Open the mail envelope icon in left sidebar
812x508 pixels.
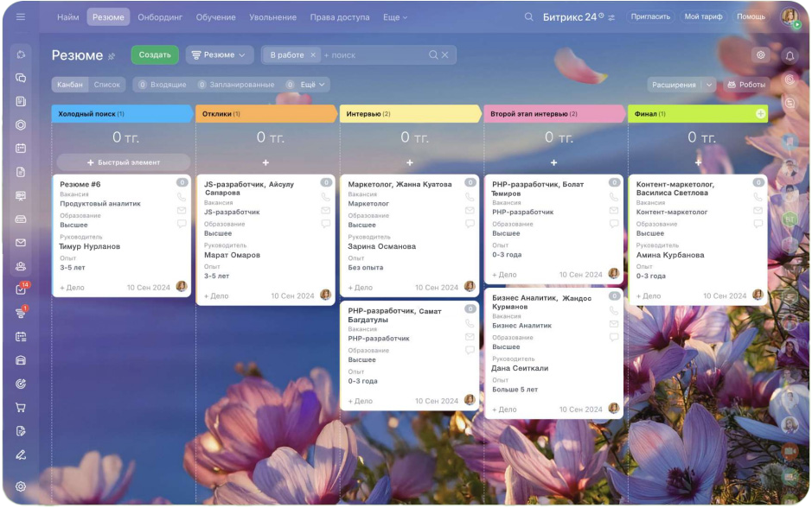pos(21,243)
